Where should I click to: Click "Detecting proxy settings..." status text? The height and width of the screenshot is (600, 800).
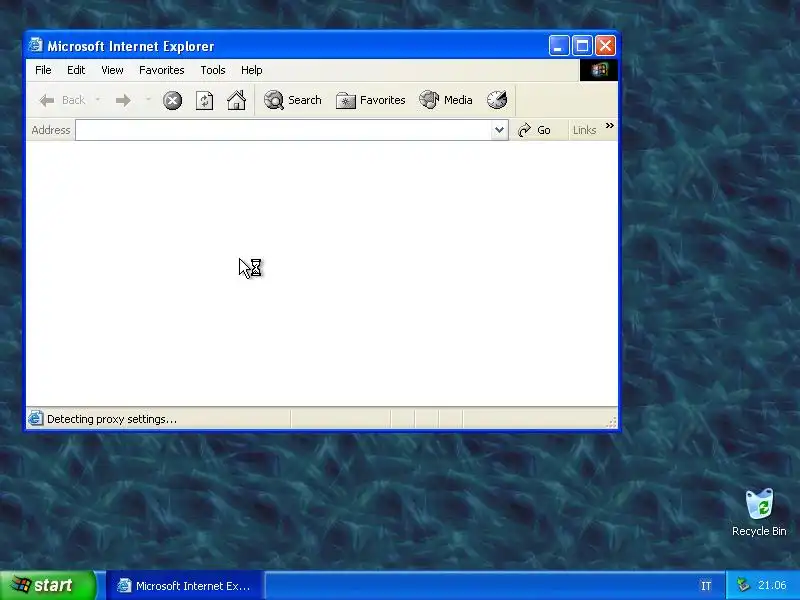coord(112,419)
